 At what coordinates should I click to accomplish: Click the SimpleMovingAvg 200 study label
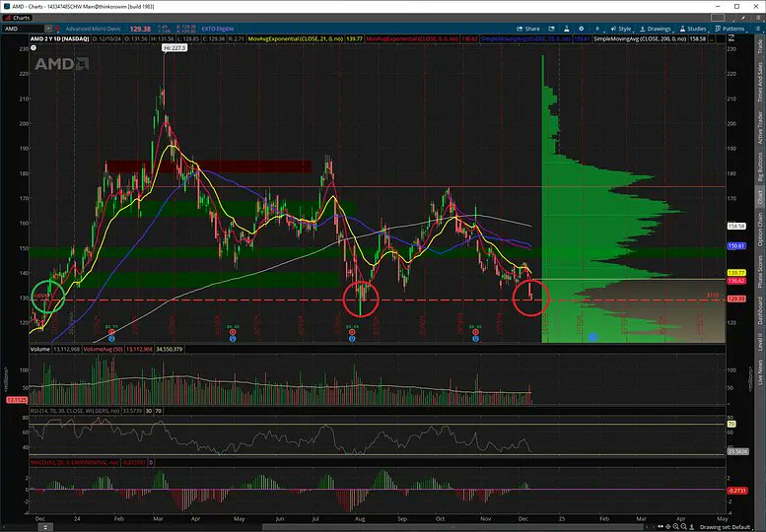click(x=640, y=38)
